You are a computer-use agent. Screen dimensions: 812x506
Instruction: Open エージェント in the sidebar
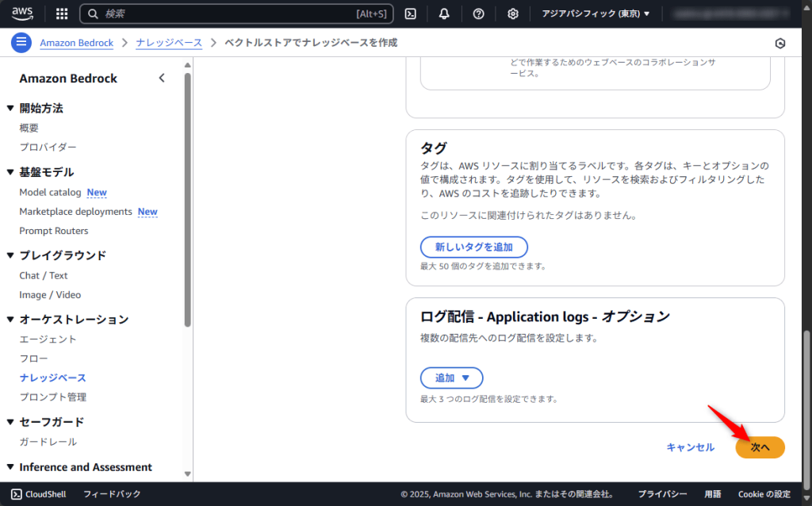(48, 339)
